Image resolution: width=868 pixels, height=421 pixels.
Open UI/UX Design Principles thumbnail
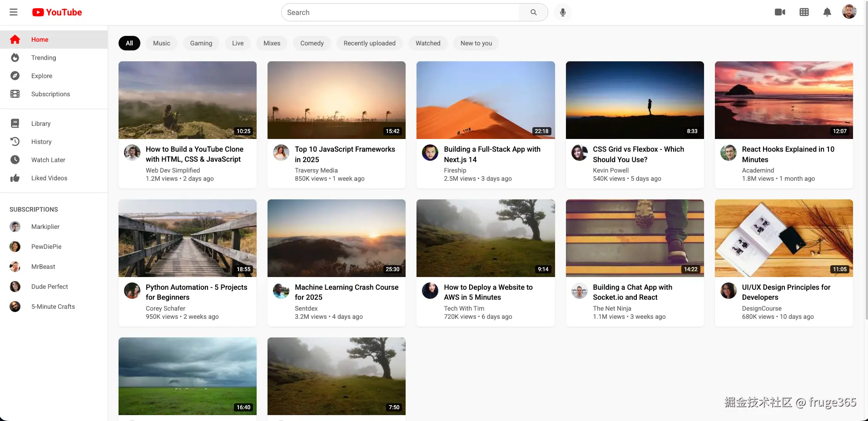[x=784, y=238]
